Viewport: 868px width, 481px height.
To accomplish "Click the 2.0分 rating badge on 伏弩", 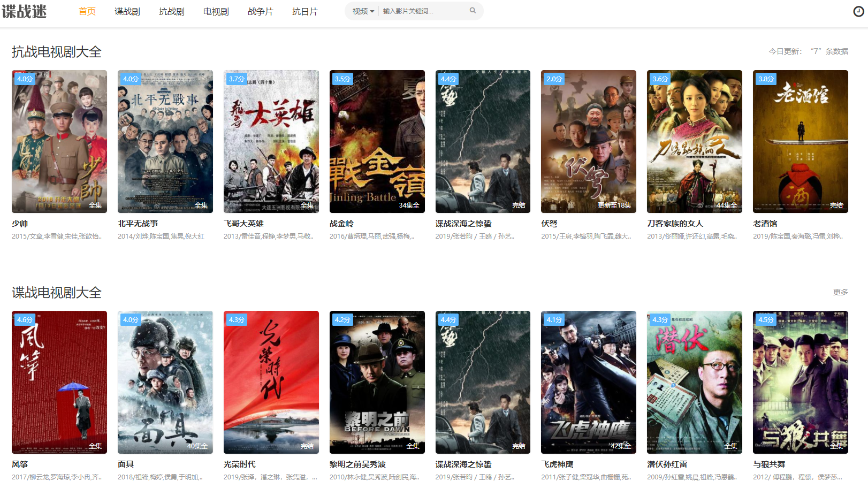I will pyautogui.click(x=554, y=79).
